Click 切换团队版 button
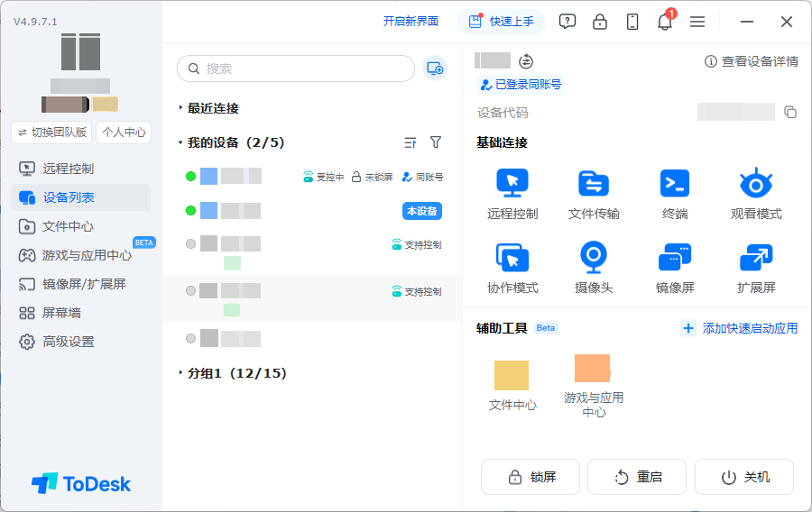Viewport: 812px width, 512px height. 51,133
